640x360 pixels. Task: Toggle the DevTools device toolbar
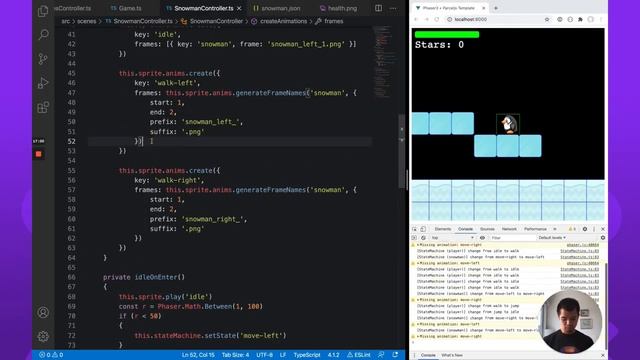pyautogui.click(x=423, y=229)
